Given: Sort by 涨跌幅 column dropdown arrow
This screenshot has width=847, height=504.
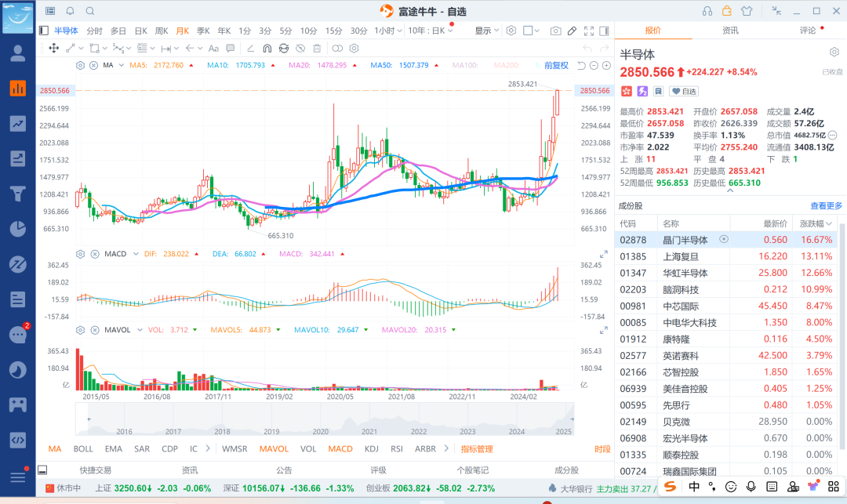Looking at the screenshot, I should tap(829, 223).
